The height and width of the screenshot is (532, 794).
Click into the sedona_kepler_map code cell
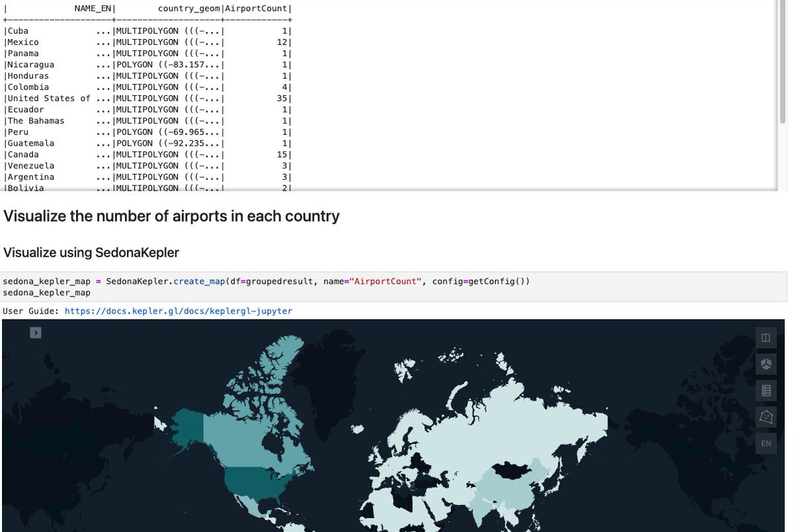[x=394, y=287]
